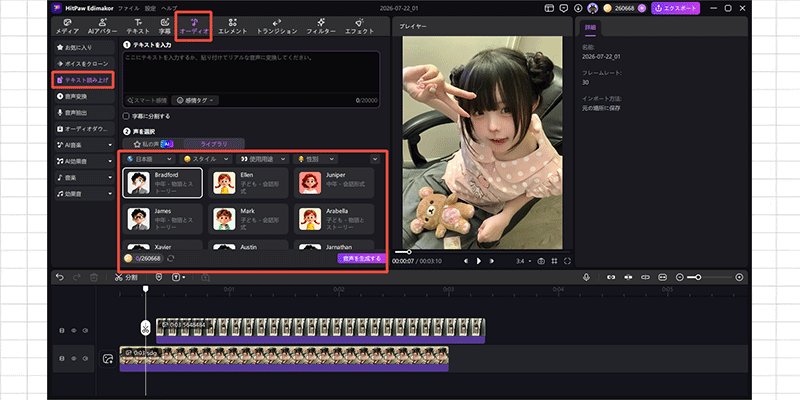Open お気に入り favorites in sidebar
This screenshot has width=800, height=400.
click(x=84, y=47)
